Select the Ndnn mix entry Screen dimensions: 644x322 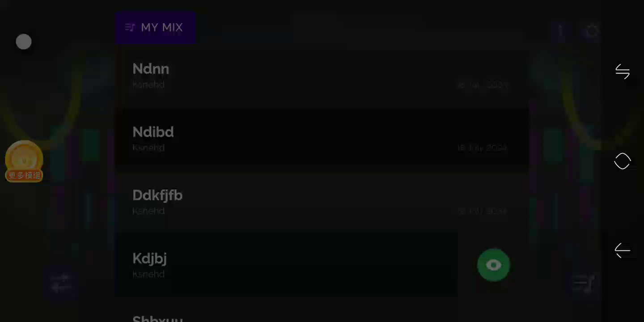[322, 76]
